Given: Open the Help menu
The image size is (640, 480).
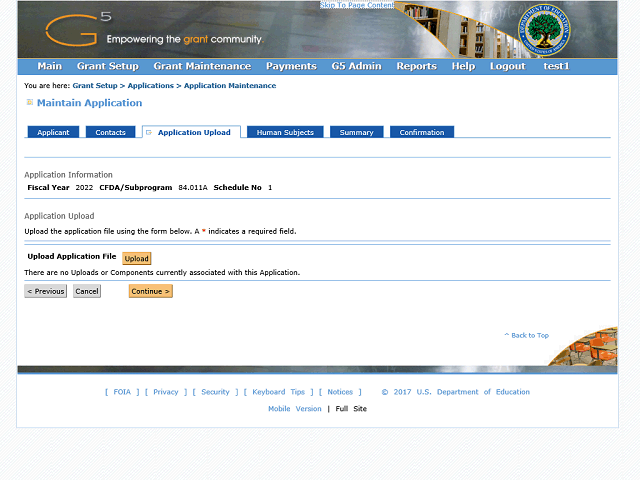Looking at the screenshot, I should [463, 66].
